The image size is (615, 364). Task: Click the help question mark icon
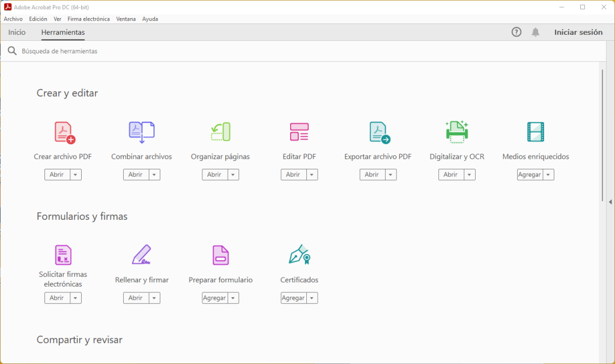[517, 32]
